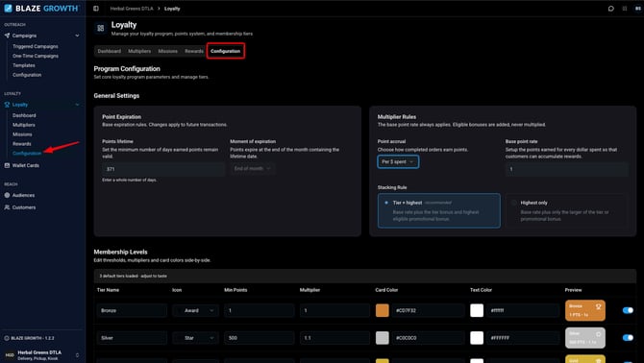Open the store switcher chevron
The height and width of the screenshot is (363, 644).
tap(77, 355)
